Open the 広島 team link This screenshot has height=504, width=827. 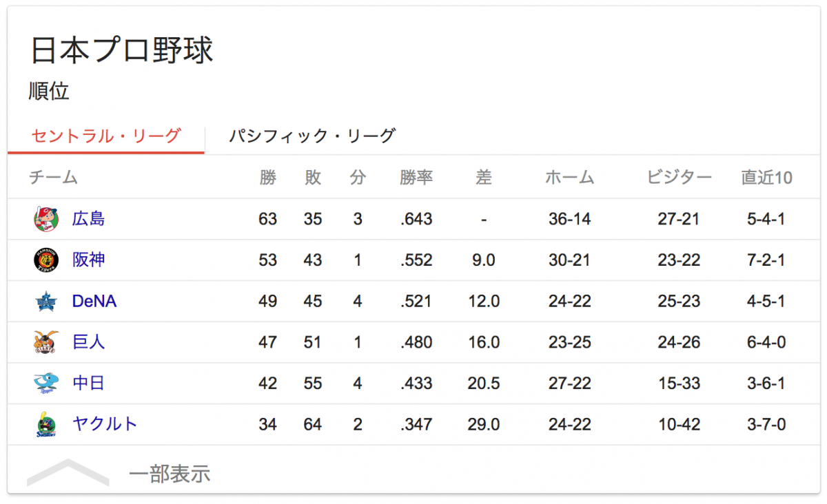pos(89,219)
